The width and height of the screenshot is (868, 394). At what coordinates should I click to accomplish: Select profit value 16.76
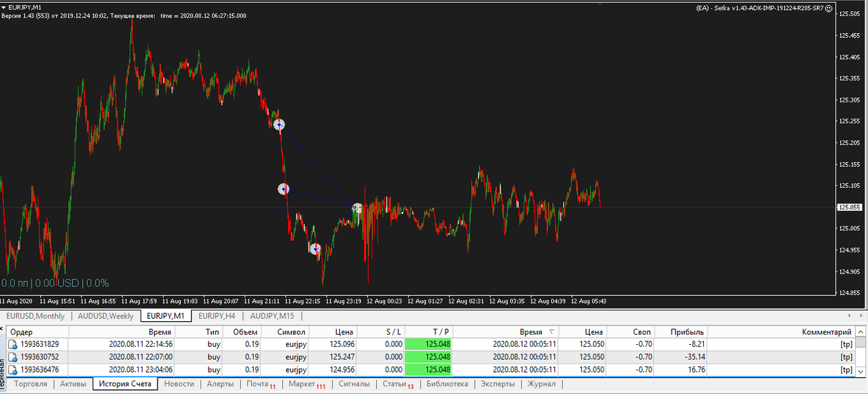coord(696,370)
